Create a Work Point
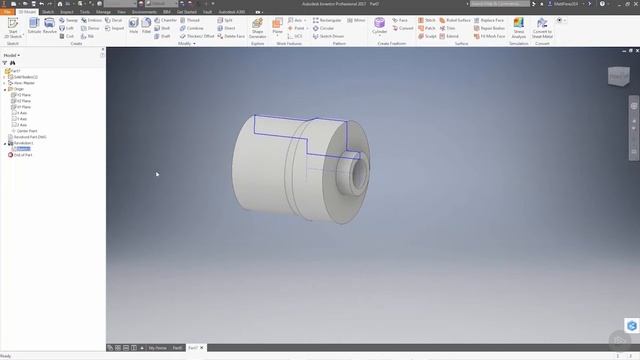 (296, 28)
